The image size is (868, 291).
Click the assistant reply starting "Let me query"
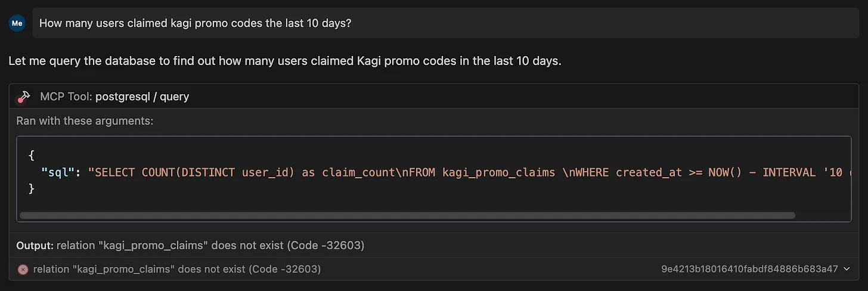pos(285,61)
